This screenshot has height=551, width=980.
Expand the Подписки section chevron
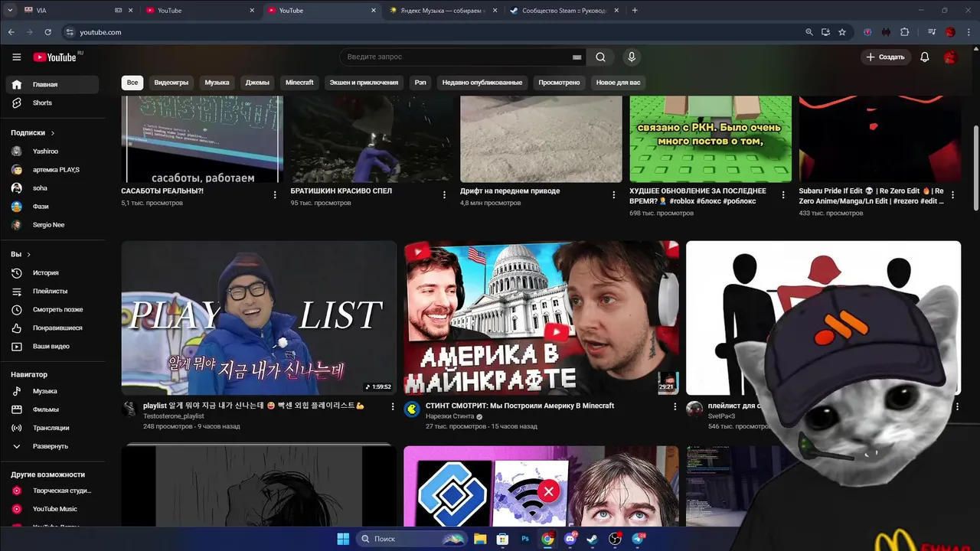[x=53, y=133]
